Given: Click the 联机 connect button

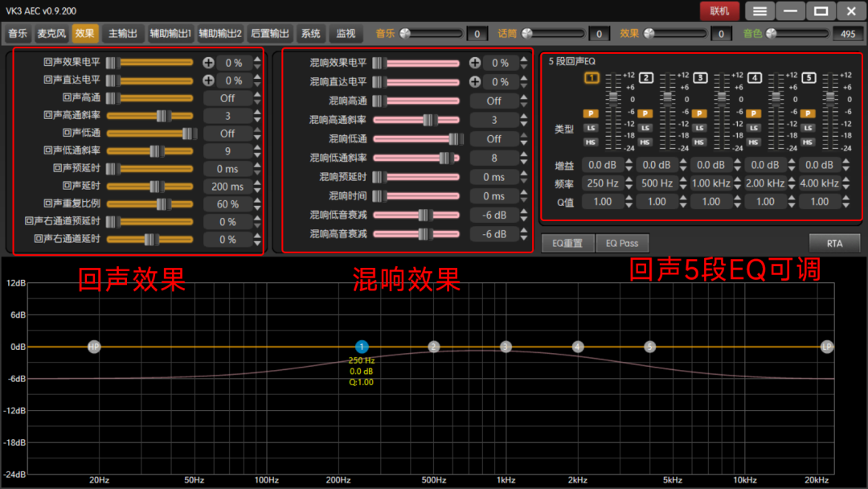Looking at the screenshot, I should coord(719,11).
